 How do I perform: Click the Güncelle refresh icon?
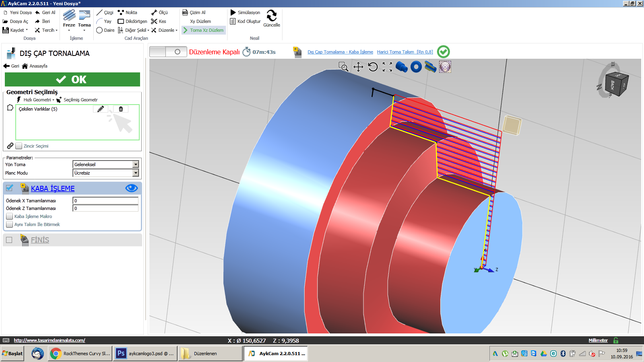(x=272, y=16)
